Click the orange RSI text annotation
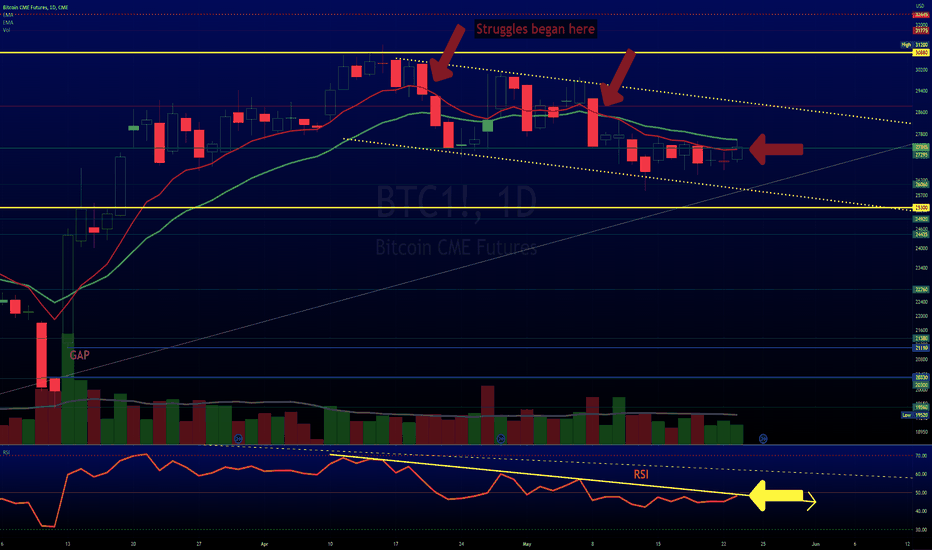This screenshot has height=550, width=932. coord(641,474)
